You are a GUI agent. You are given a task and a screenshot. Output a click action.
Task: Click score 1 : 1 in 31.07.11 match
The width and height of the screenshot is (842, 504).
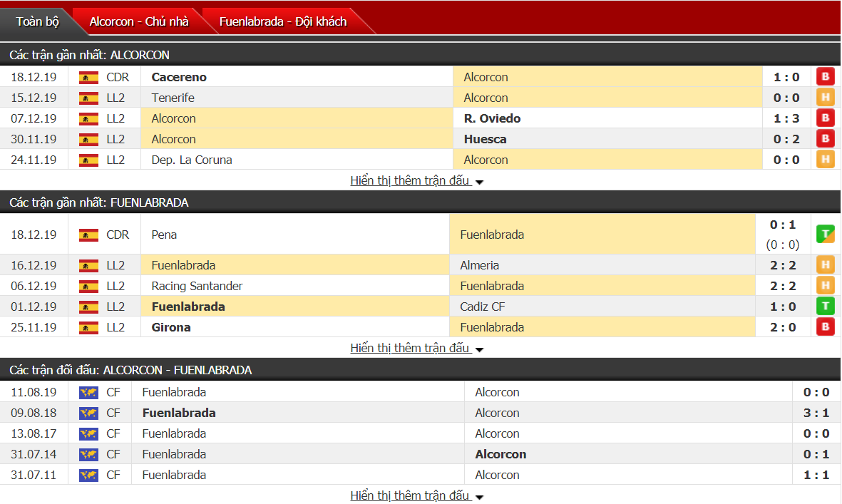(816, 475)
